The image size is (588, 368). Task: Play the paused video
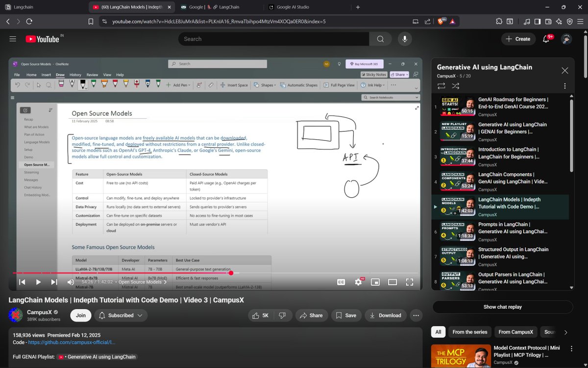click(x=38, y=282)
